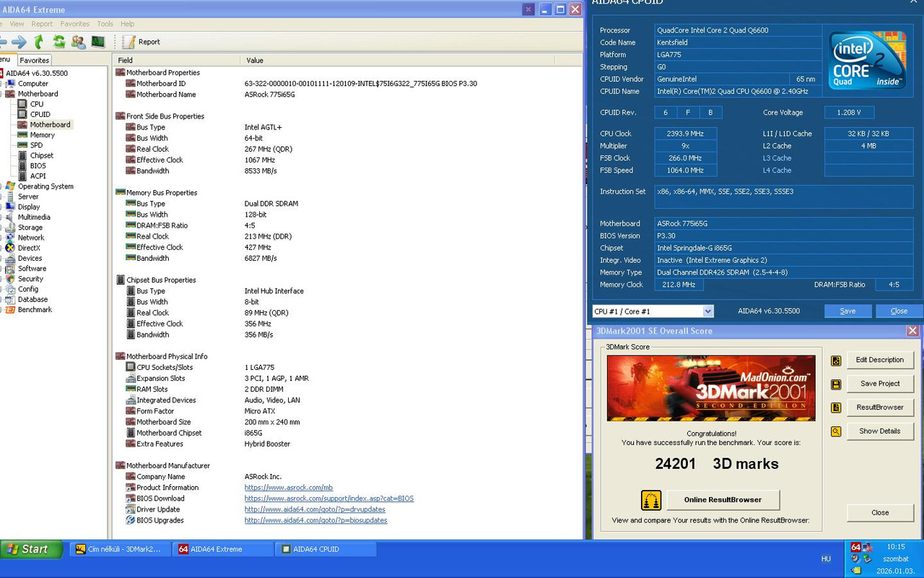Image resolution: width=924 pixels, height=578 pixels.
Task: Switch to the Favorites tab
Action: 34,60
